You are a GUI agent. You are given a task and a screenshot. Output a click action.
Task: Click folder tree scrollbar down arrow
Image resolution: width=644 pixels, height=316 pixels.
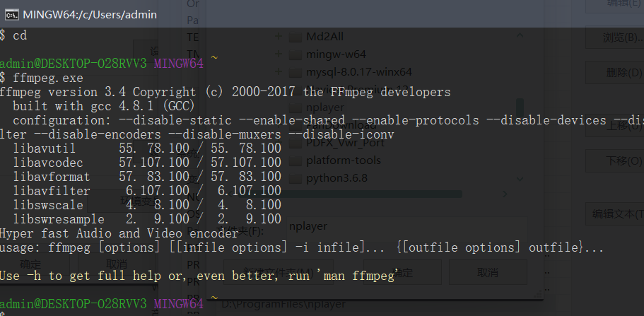pos(520,179)
